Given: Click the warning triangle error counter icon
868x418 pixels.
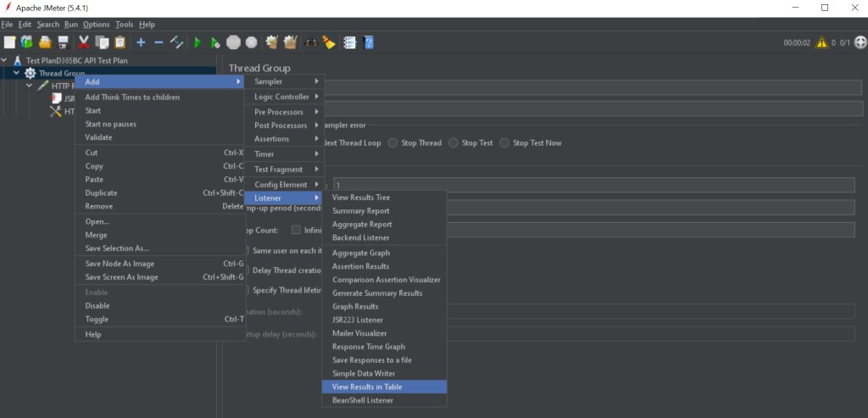Looking at the screenshot, I should coord(821,42).
